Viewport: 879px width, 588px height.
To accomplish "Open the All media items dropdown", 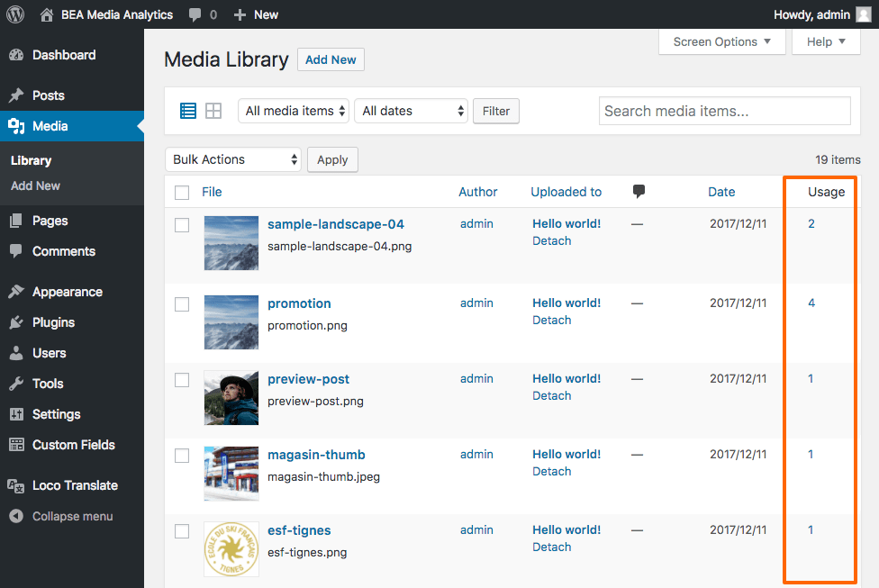I will click(294, 111).
